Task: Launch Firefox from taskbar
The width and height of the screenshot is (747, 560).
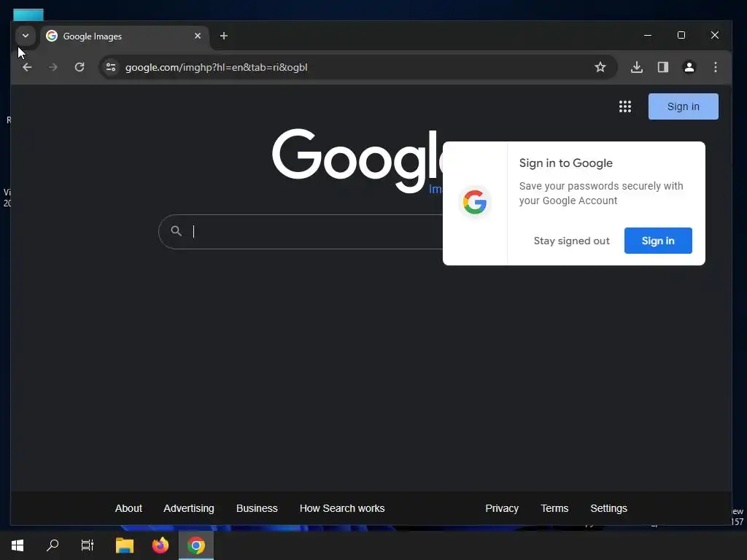Action: [160, 545]
